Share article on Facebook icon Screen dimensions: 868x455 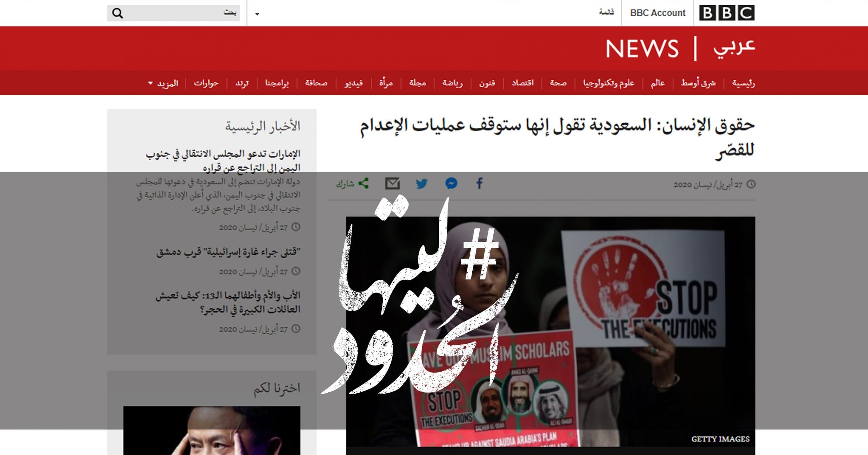pos(479,183)
